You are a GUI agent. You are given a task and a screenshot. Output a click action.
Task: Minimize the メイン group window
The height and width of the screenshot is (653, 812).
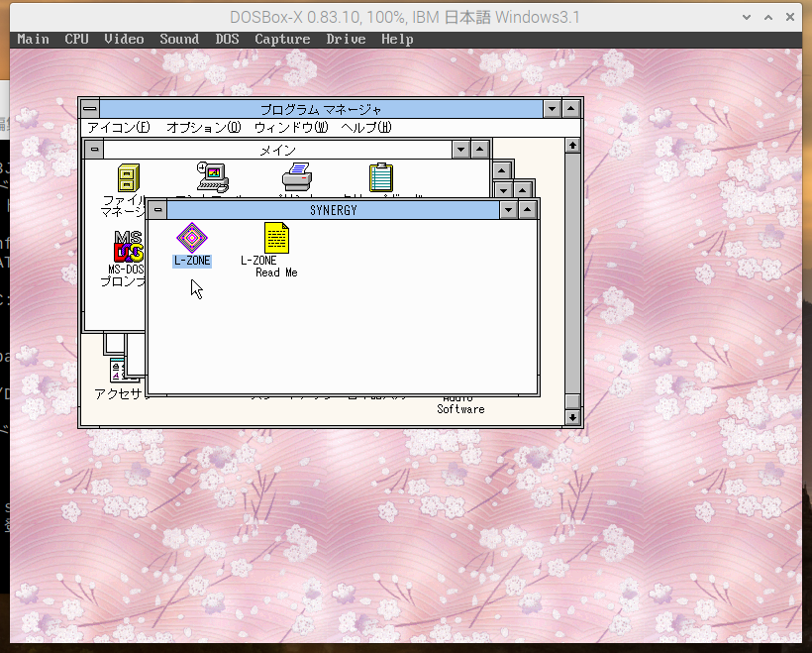[460, 150]
